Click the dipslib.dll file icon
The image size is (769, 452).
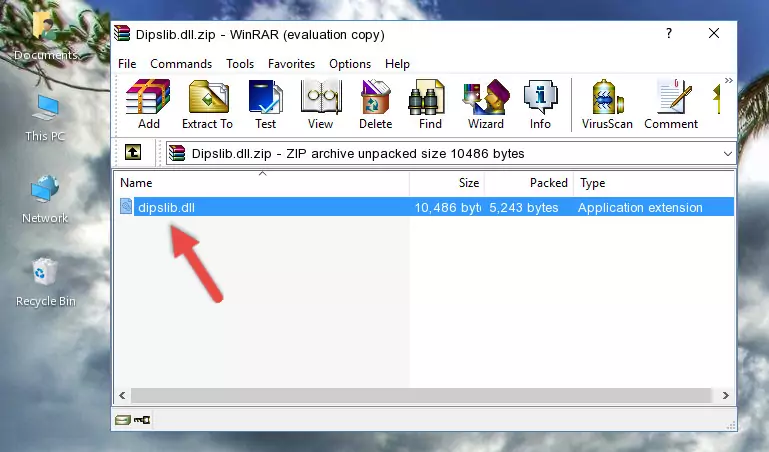tap(126, 206)
